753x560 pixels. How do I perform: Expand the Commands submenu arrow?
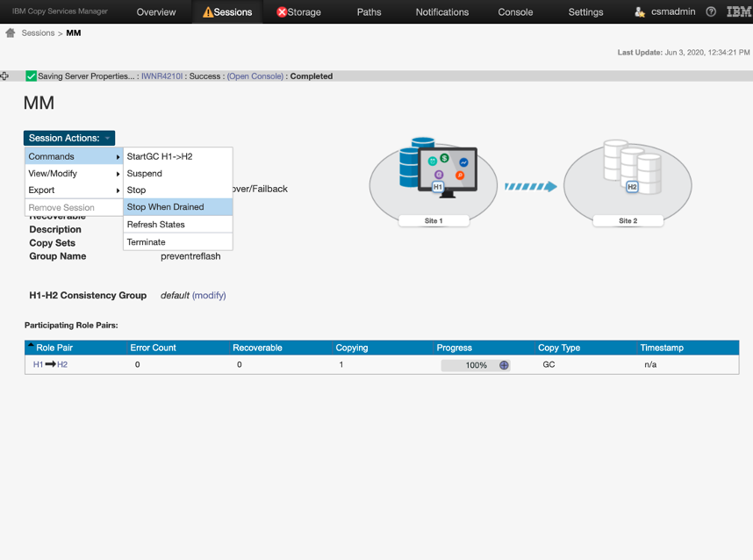point(118,157)
